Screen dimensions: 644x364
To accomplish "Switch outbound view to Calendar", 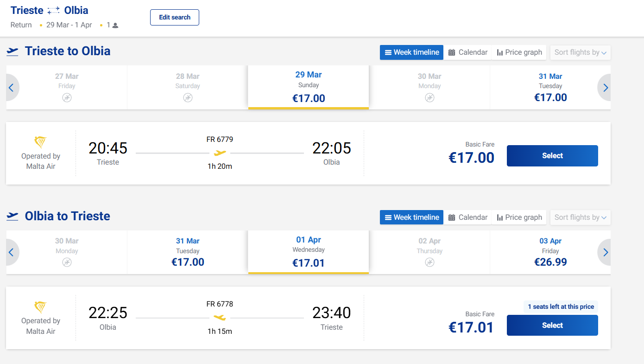I will pyautogui.click(x=467, y=52).
